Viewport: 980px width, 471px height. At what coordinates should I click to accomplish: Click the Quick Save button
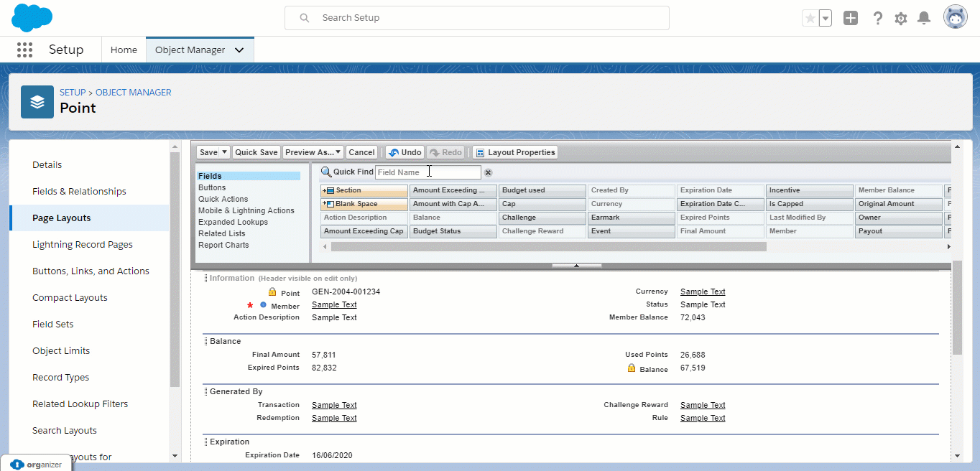click(256, 152)
